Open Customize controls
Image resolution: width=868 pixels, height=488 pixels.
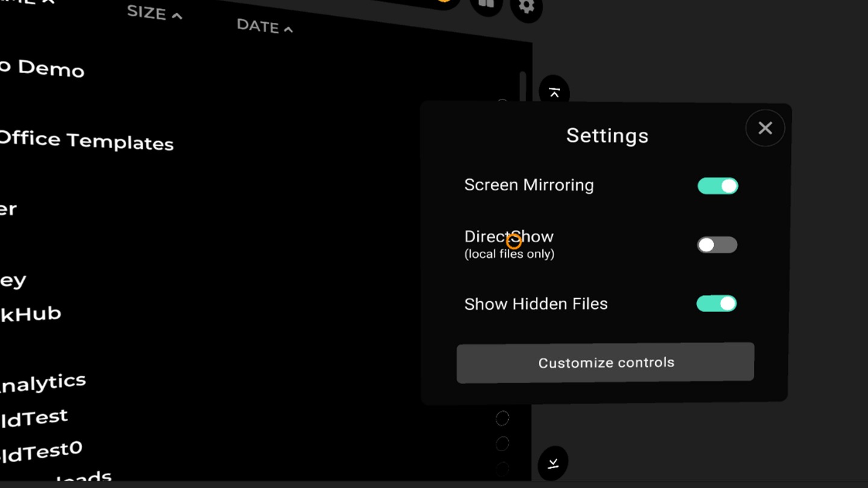coord(605,363)
